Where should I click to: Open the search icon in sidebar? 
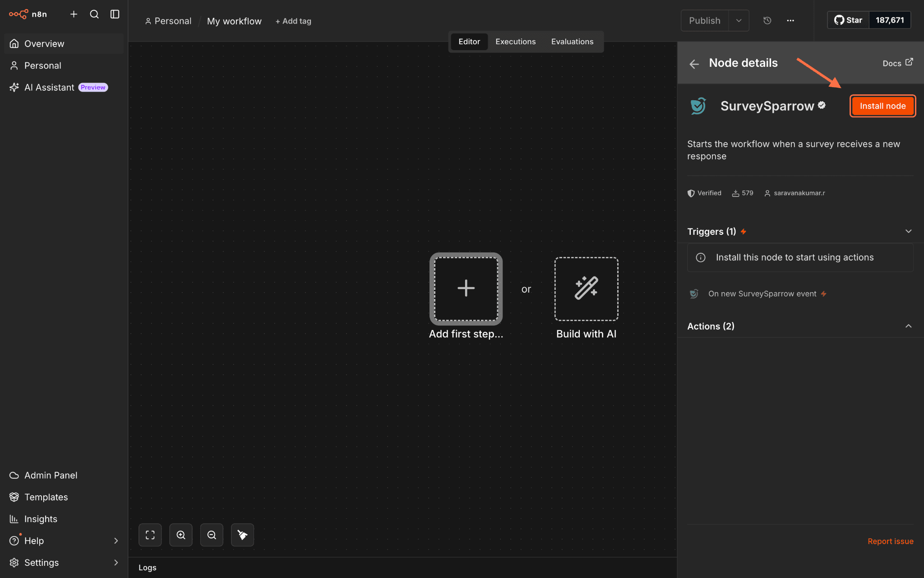pos(94,14)
